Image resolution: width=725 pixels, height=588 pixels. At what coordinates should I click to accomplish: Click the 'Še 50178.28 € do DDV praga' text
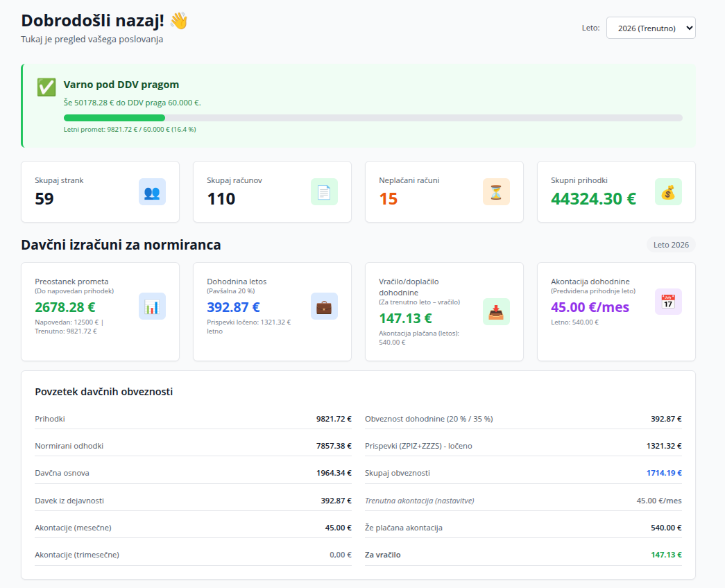click(133, 103)
